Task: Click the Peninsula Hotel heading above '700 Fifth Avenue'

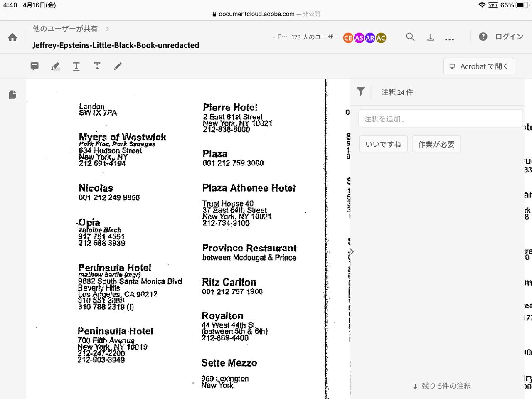Action: pyautogui.click(x=116, y=331)
